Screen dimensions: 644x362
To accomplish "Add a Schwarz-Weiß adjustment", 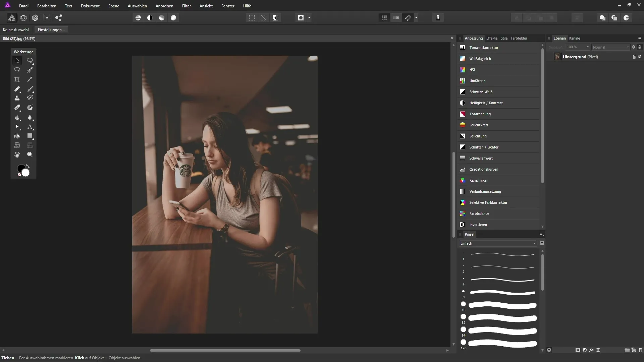I will point(499,92).
